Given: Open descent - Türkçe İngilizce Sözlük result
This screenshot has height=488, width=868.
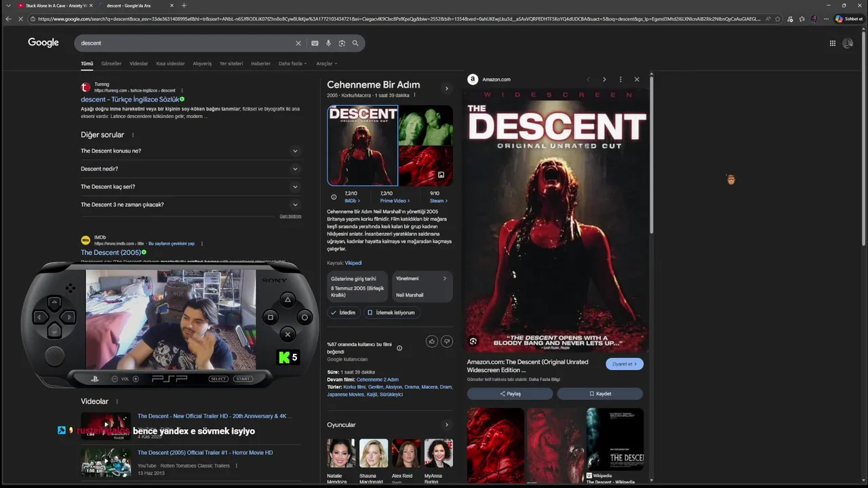Looking at the screenshot, I should 130,100.
